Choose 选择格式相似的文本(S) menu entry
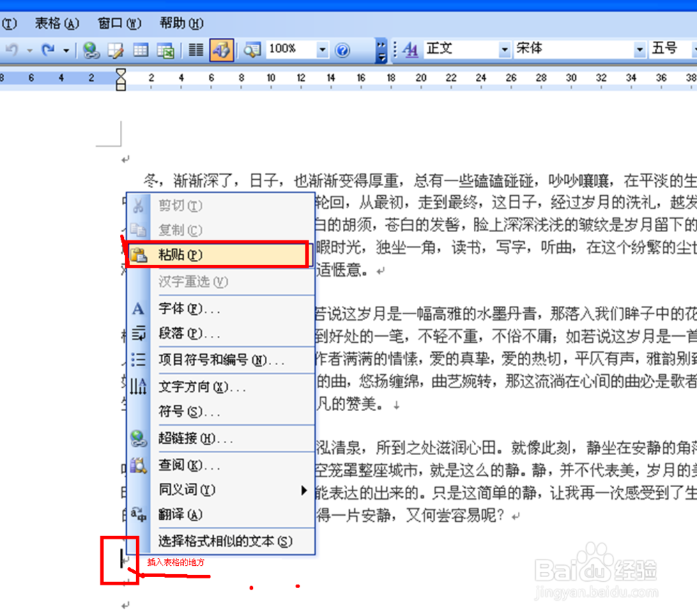This screenshot has width=697, height=616. pyautogui.click(x=220, y=541)
